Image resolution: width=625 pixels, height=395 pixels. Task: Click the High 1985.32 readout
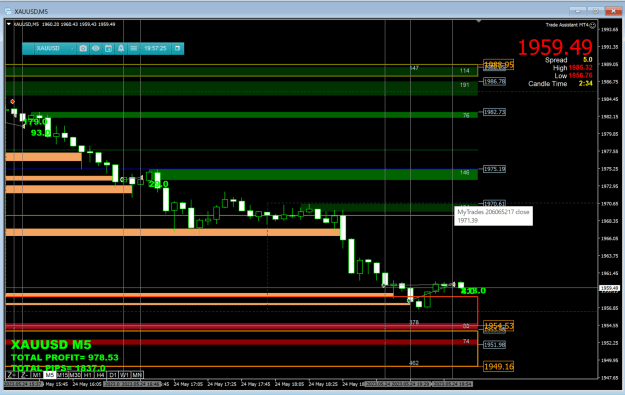pos(572,68)
